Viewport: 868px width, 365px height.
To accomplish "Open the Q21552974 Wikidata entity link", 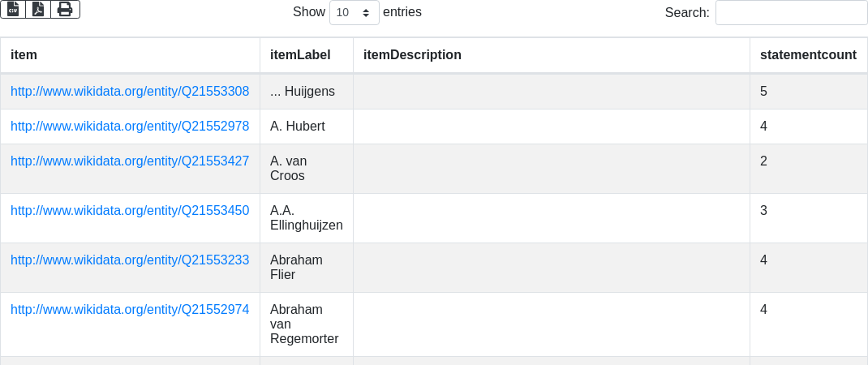I will [130, 310].
